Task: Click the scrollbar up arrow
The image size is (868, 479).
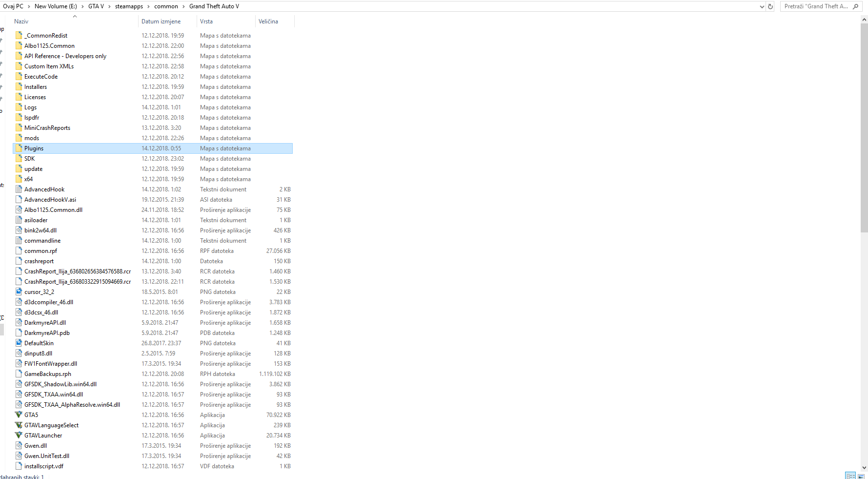Action: coord(864,20)
